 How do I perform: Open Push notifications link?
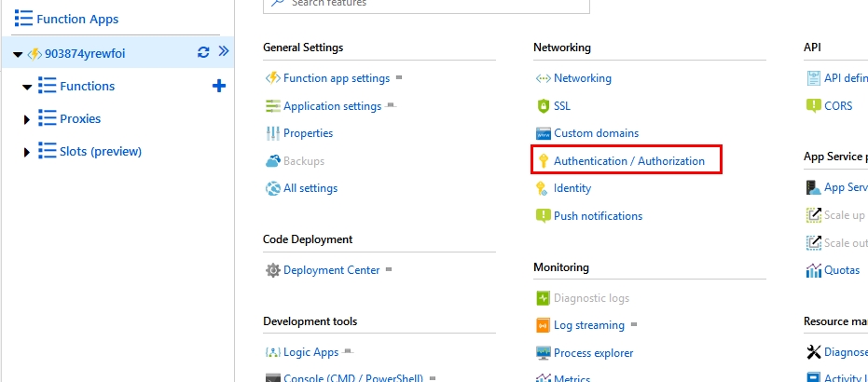pyautogui.click(x=598, y=215)
